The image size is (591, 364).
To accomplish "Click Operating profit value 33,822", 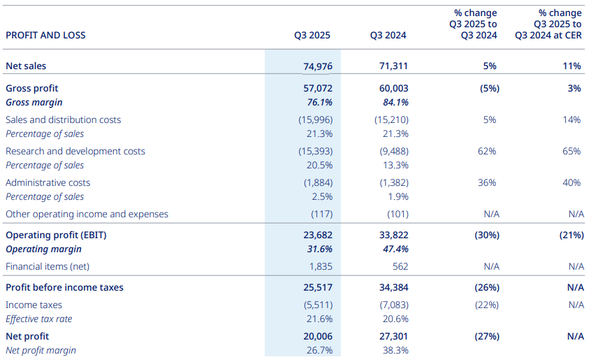I will tap(393, 235).
